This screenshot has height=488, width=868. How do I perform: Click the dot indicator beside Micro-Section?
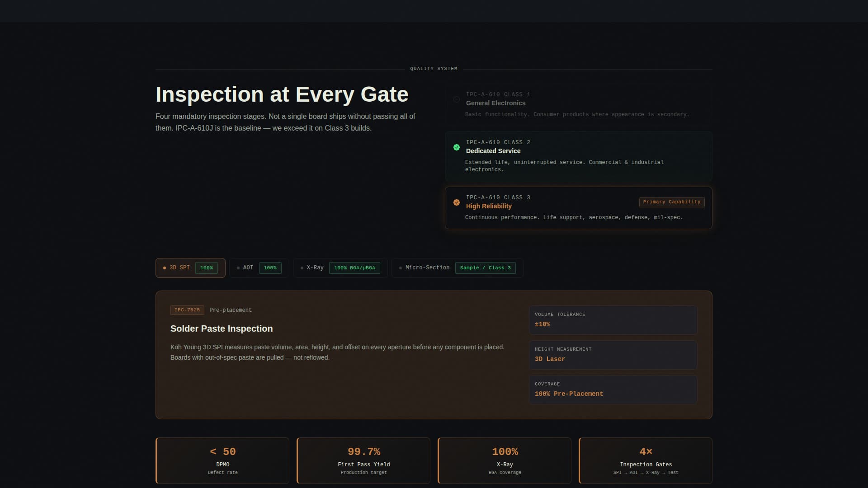[400, 267]
